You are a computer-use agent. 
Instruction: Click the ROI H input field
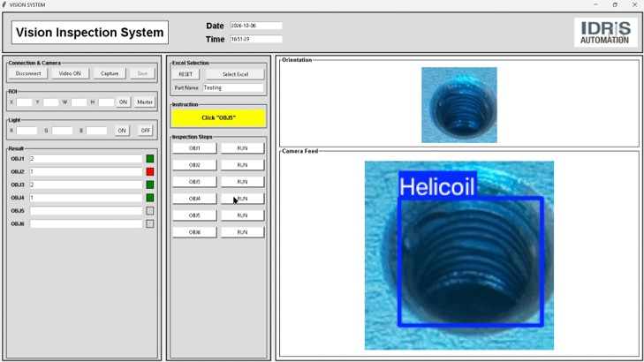coord(106,102)
